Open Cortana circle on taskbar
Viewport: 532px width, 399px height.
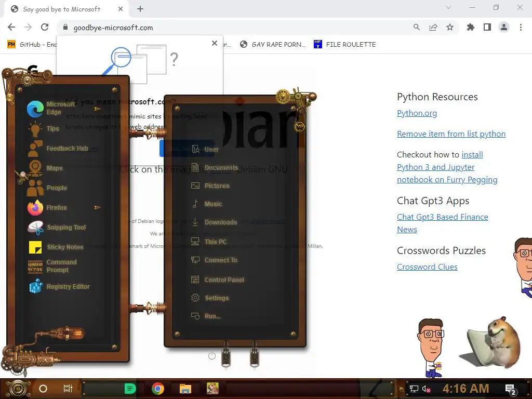pos(43,389)
